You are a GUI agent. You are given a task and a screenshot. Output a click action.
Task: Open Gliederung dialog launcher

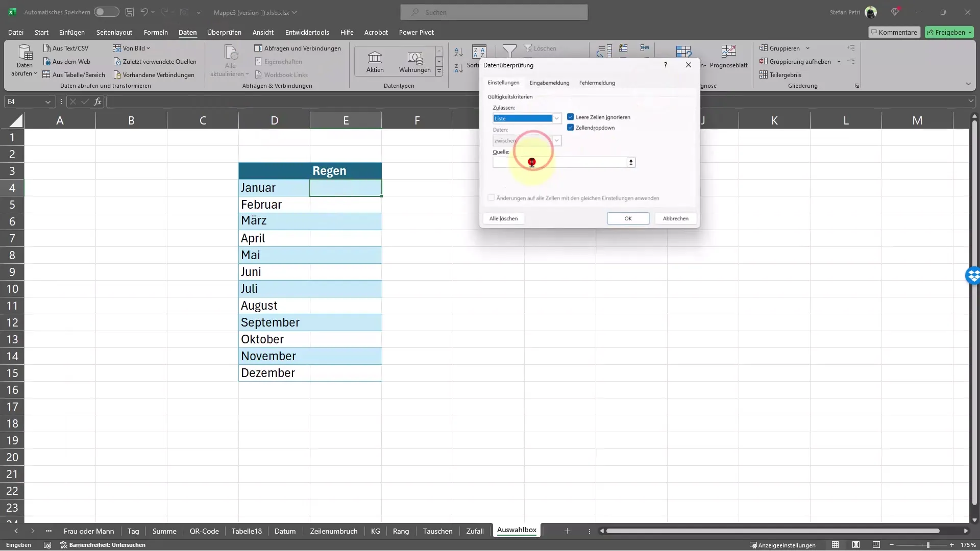(x=857, y=86)
